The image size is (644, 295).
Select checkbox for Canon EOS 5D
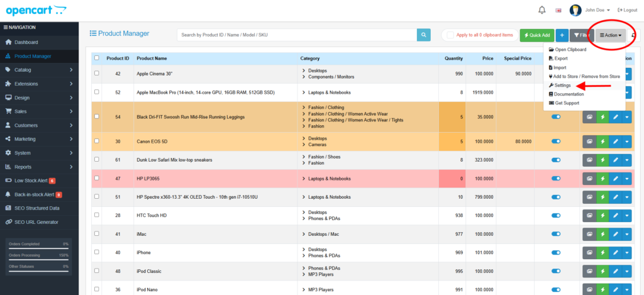(x=96, y=141)
